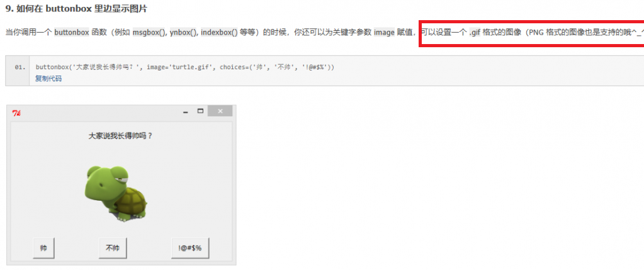Click the 帅 button in the dialog

pos(43,248)
